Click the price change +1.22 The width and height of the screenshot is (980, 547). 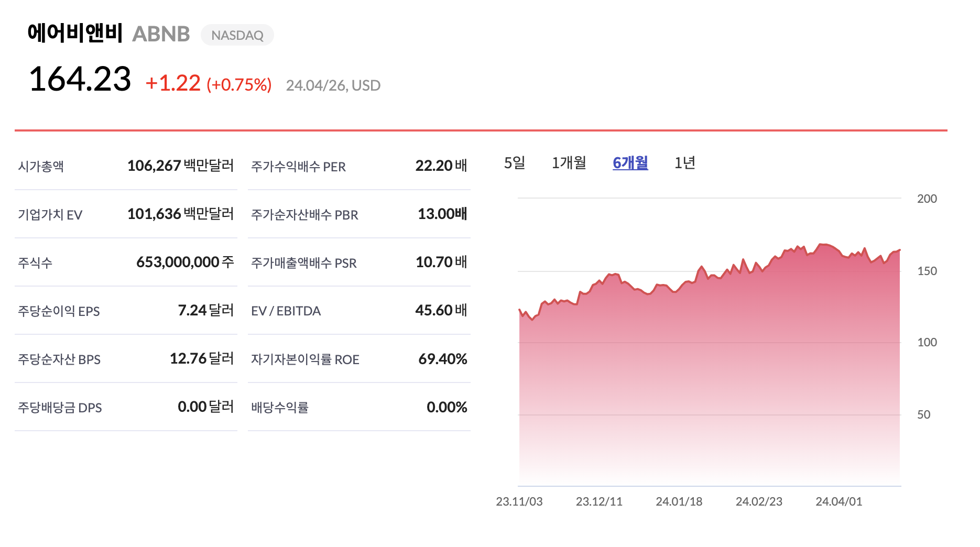click(x=173, y=83)
